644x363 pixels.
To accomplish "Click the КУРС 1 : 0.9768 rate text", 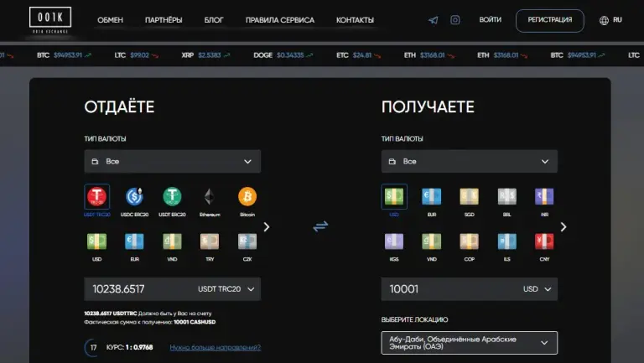I will click(129, 347).
